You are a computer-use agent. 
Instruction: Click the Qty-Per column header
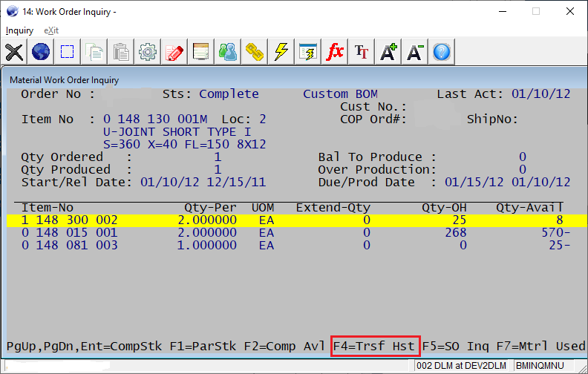pyautogui.click(x=210, y=208)
